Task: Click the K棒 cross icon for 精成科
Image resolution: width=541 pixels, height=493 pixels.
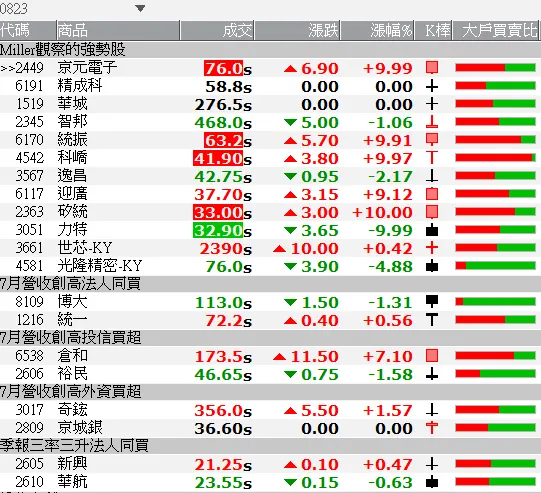Action: point(432,86)
